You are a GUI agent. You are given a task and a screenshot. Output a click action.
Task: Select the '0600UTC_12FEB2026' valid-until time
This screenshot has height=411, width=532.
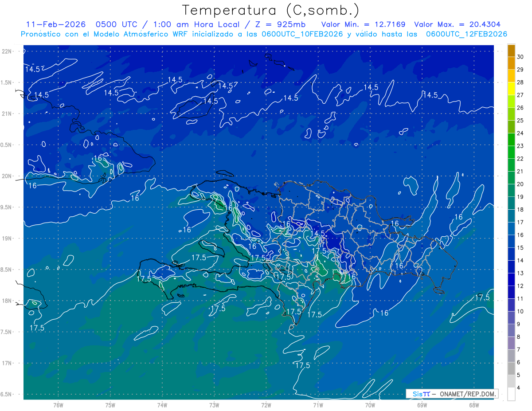[x=467, y=34]
